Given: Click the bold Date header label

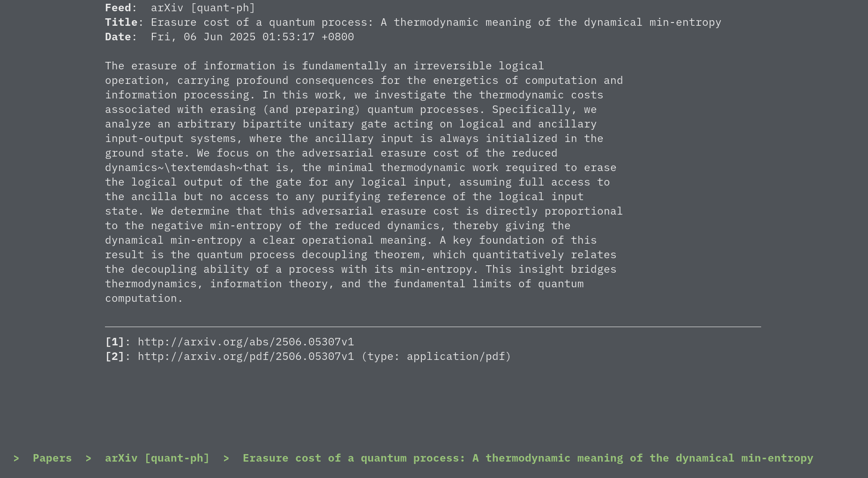Looking at the screenshot, I should 118,37.
